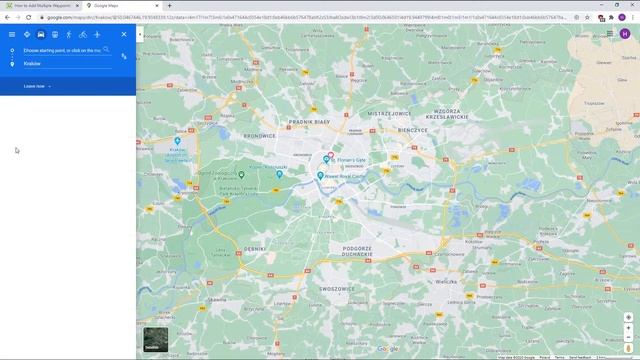The image size is (640, 360).
Task: Click the SWOSZOWICE district label
Action: (x=337, y=289)
